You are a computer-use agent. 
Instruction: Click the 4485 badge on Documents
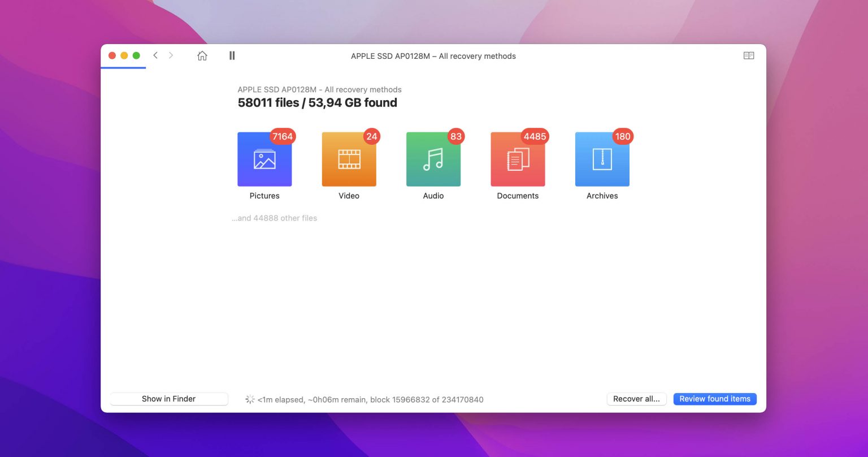[535, 136]
